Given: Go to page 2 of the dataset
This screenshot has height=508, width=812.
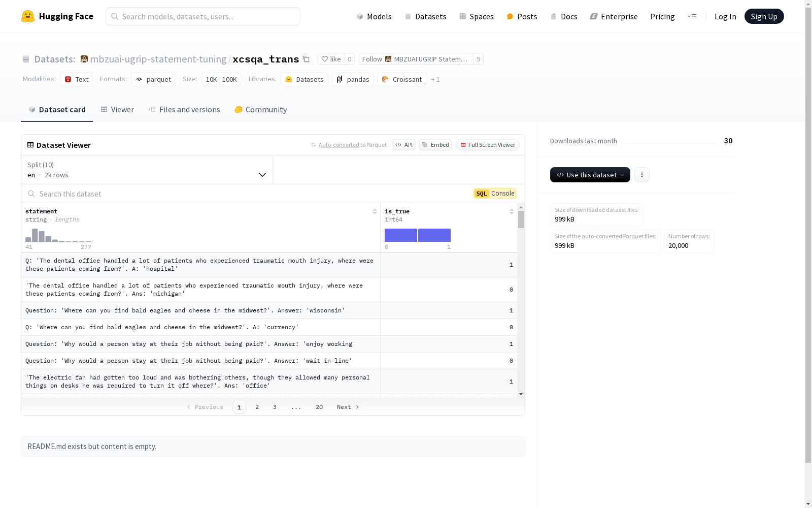Looking at the screenshot, I should pos(257,407).
